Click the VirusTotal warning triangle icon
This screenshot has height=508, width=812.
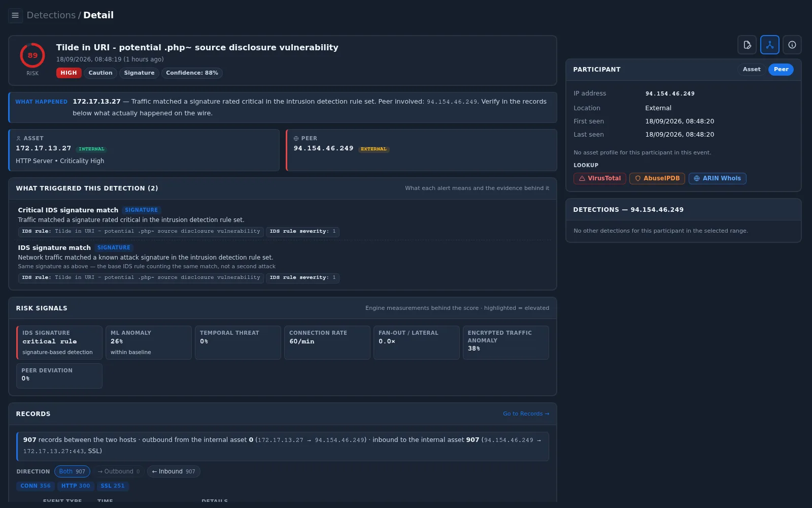[582, 178]
